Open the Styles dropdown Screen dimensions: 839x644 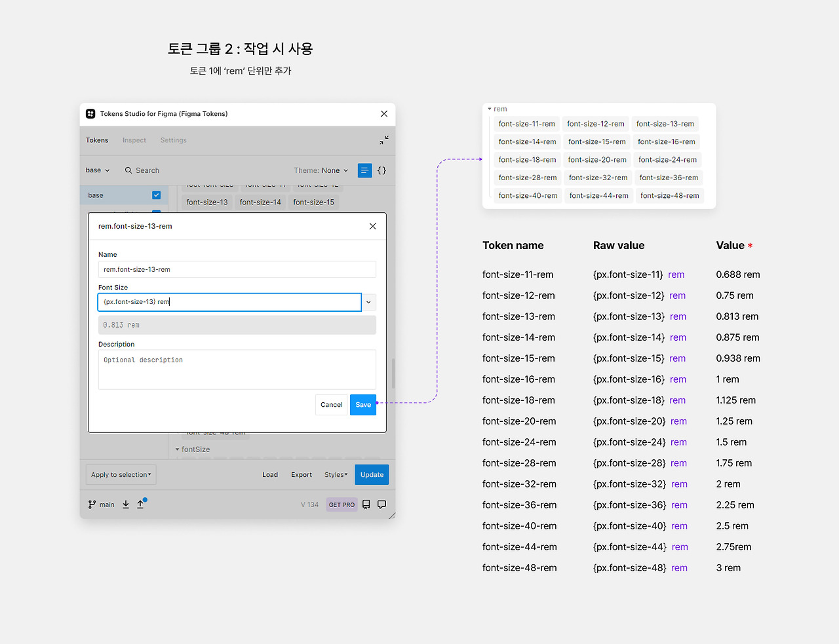click(336, 475)
